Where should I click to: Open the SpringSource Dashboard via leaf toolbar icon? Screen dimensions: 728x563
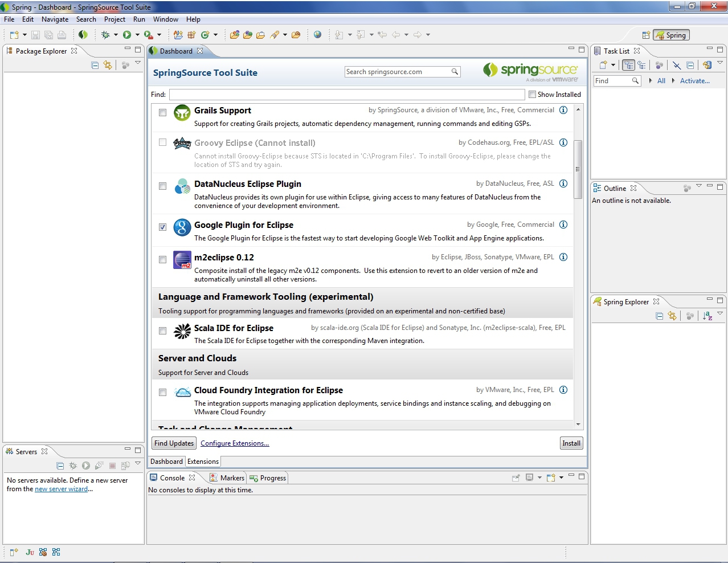point(83,34)
